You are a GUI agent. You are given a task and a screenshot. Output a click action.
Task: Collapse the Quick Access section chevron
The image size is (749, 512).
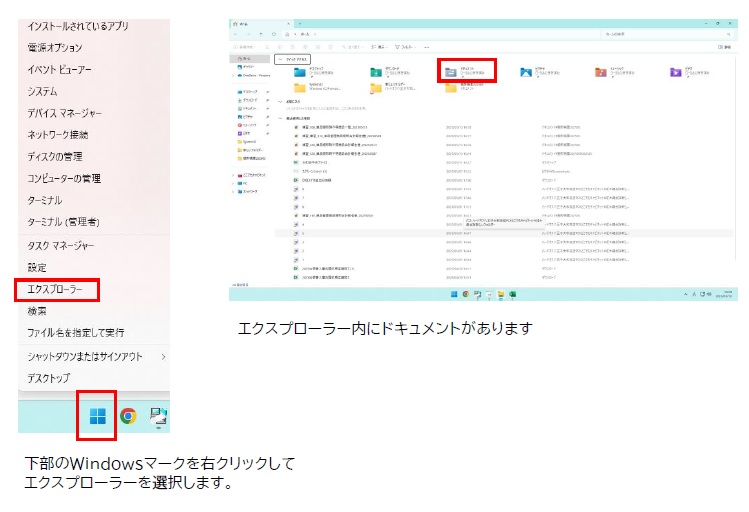click(280, 60)
